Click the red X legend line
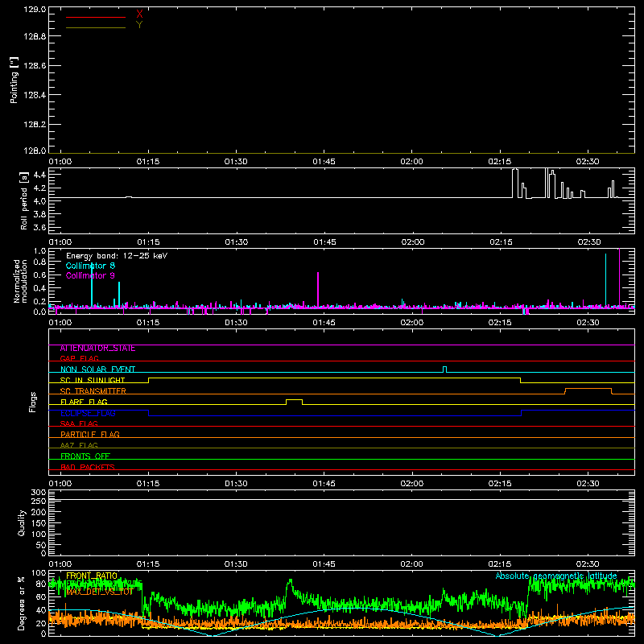 click(x=96, y=17)
